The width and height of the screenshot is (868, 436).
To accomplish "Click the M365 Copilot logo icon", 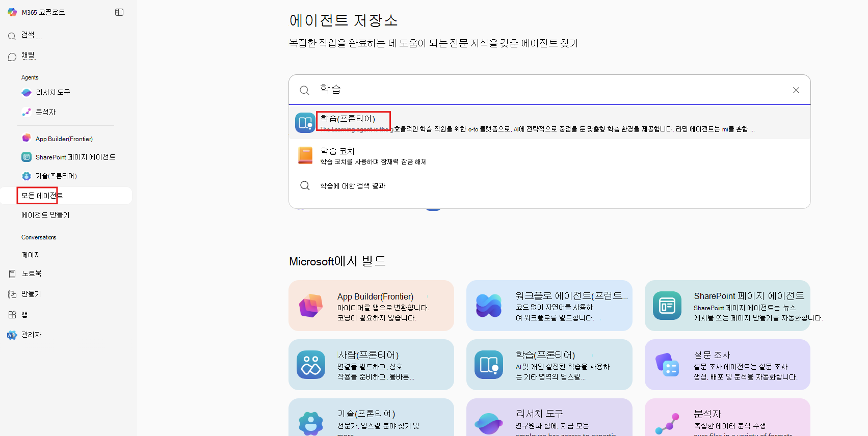I will tap(12, 12).
